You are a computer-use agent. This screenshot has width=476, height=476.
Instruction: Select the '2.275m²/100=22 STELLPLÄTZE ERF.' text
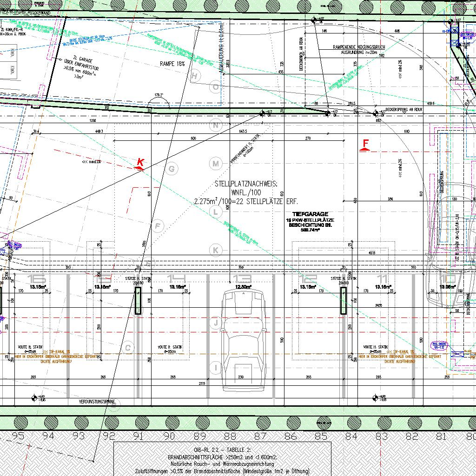pos(246,202)
